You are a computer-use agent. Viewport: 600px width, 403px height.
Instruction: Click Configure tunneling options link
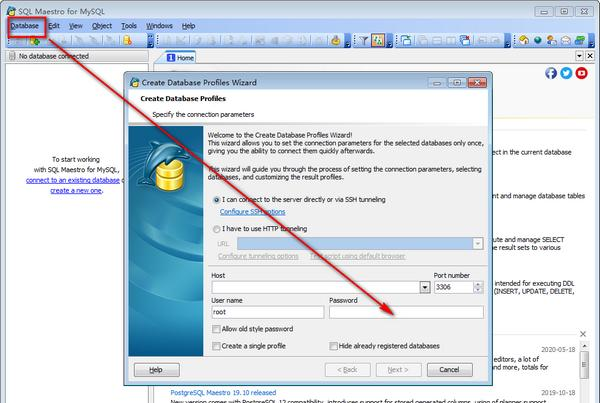pyautogui.click(x=258, y=256)
